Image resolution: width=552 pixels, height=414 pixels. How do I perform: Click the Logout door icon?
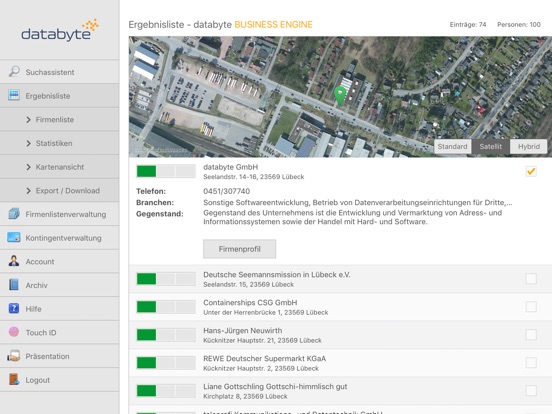(14, 380)
